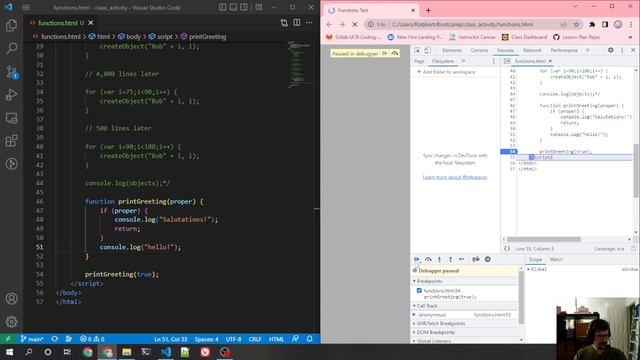Step over from the Paused in debugger overlay
The height and width of the screenshot is (360, 640).
coord(395,53)
